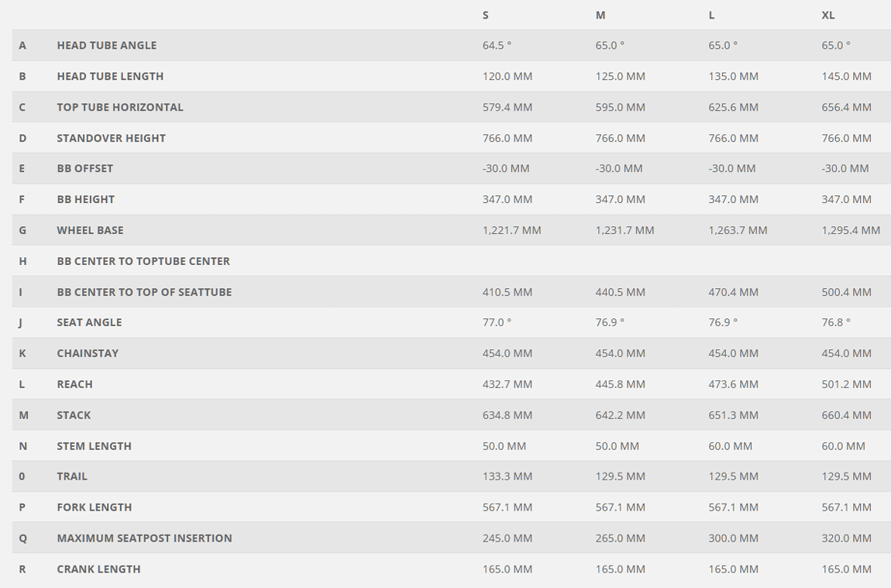Click the TOP TUBE HORIZONTAL label

tap(120, 107)
